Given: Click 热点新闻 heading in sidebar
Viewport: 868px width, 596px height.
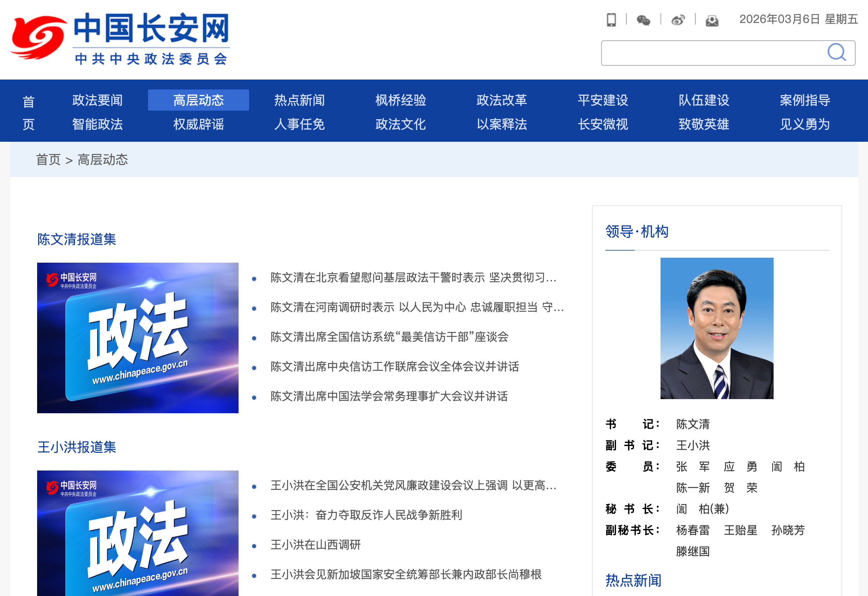Looking at the screenshot, I should (x=633, y=580).
